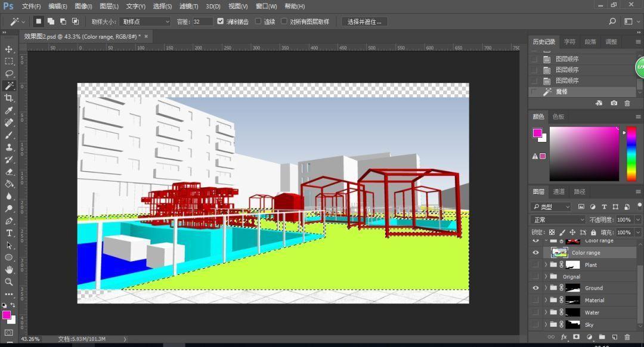644x347 pixels.
Task: Expand the Plant layer group
Action: [546, 265]
